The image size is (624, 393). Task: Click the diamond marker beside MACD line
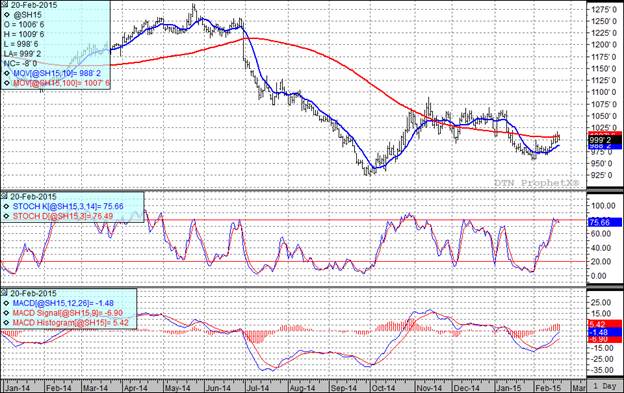(x=7, y=303)
